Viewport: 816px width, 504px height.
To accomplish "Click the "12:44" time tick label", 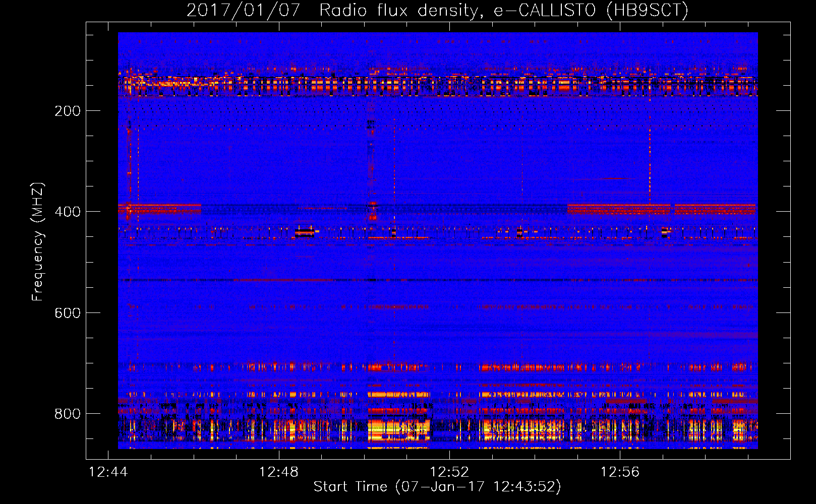I will point(108,472).
